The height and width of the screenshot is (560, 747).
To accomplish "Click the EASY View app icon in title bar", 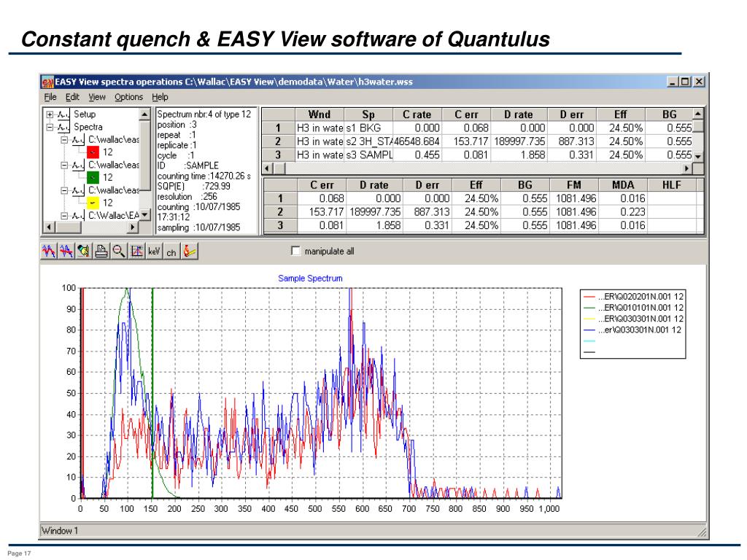I will (x=47, y=82).
